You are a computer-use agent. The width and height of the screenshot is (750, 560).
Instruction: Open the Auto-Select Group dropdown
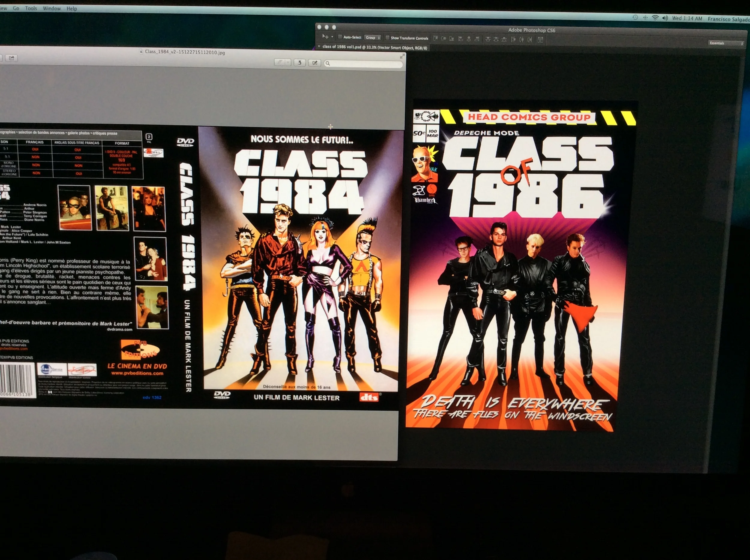point(373,38)
